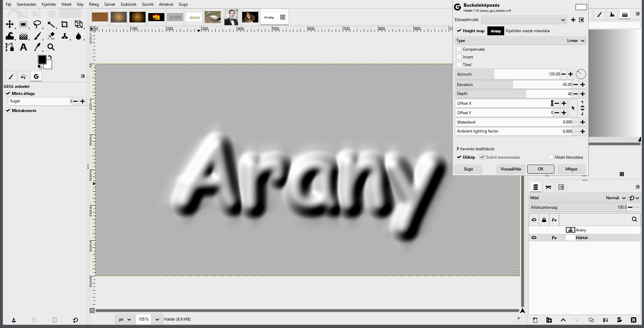This screenshot has height=328, width=644.
Task: Select the Paintbrush tool
Action: (x=38, y=36)
